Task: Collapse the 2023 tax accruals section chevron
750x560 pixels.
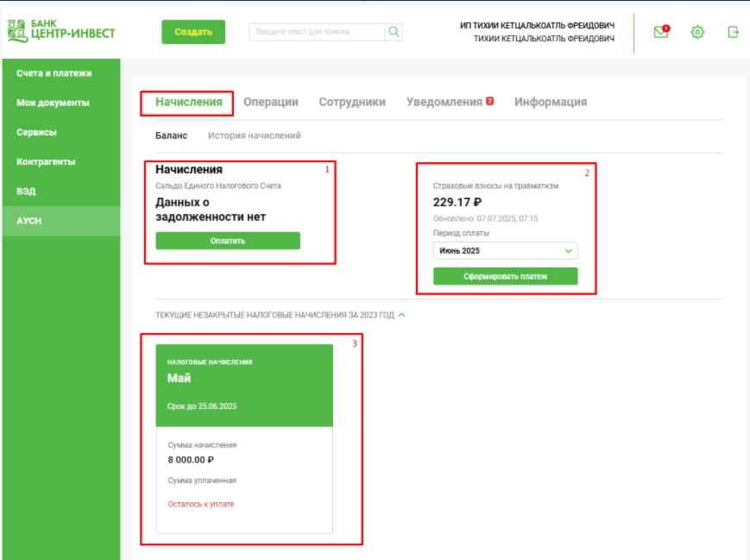Action: [402, 315]
